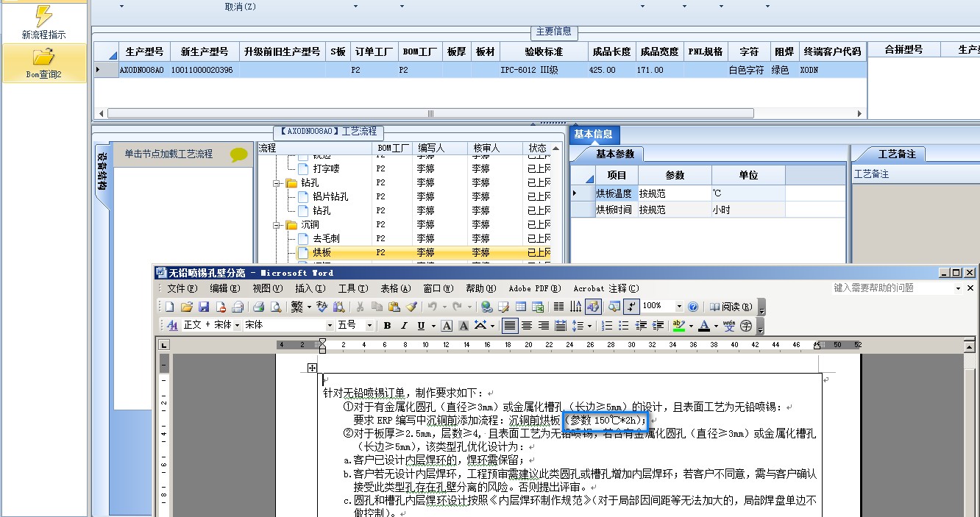Click the Bom查询2 sidebar button
Viewport: 980px width, 517px height.
44,62
